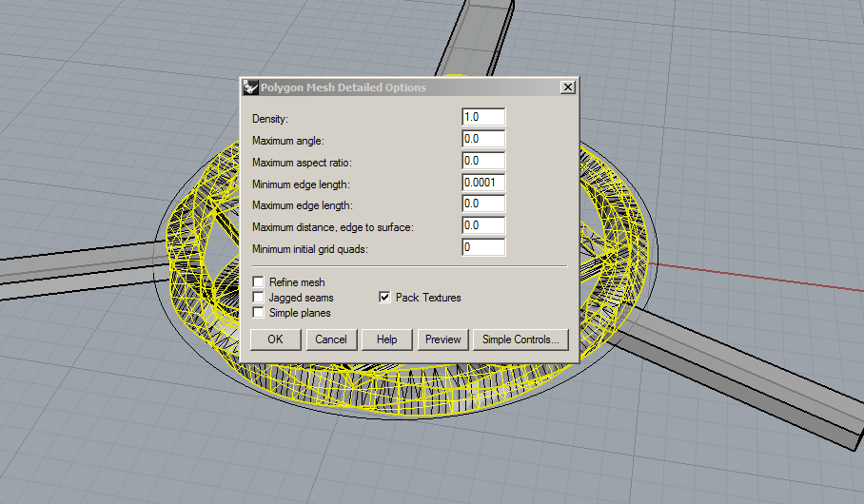Image resolution: width=864 pixels, height=504 pixels.
Task: Focus the Maximum angle field
Action: pyautogui.click(x=482, y=139)
